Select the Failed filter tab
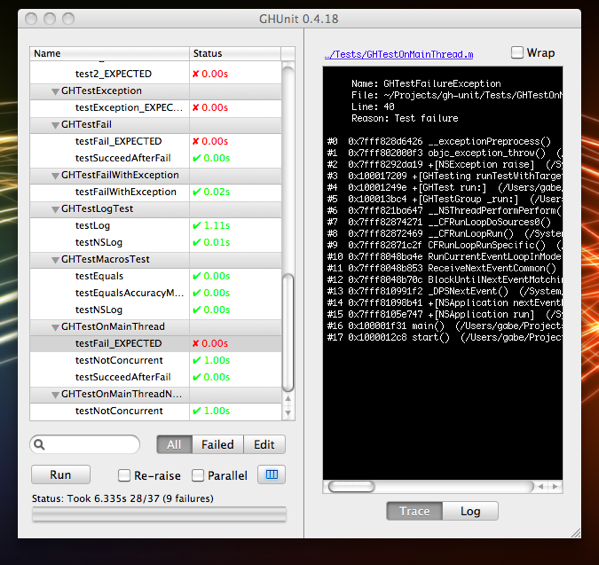The width and height of the screenshot is (599, 565). pyautogui.click(x=218, y=445)
